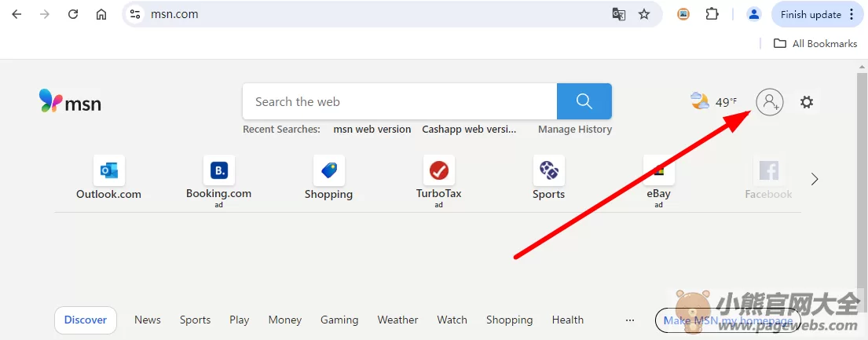This screenshot has height=340, width=868.
Task: Switch to the Watch tab
Action: click(452, 320)
